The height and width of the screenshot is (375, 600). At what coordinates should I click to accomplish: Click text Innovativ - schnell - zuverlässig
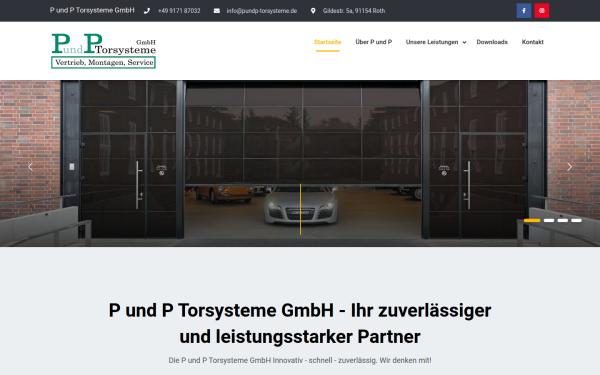pos(325,360)
